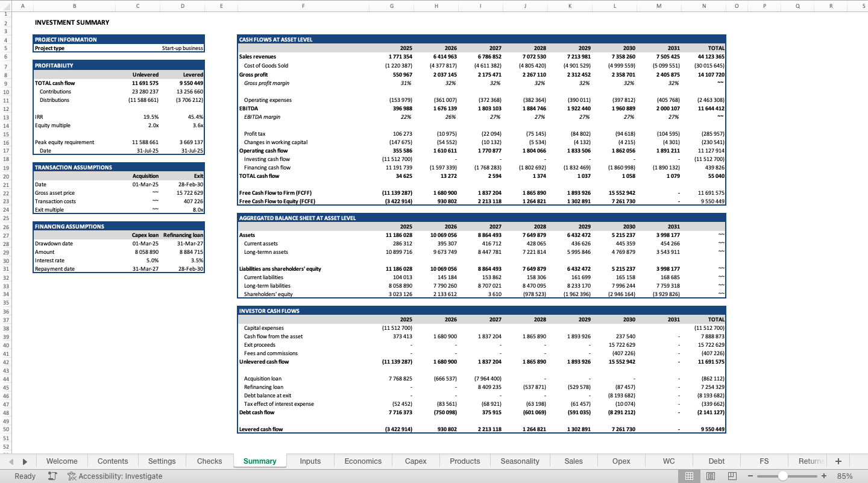Zoom out with the minus icon
Viewport: 868px width, 483px height.
pos(750,476)
